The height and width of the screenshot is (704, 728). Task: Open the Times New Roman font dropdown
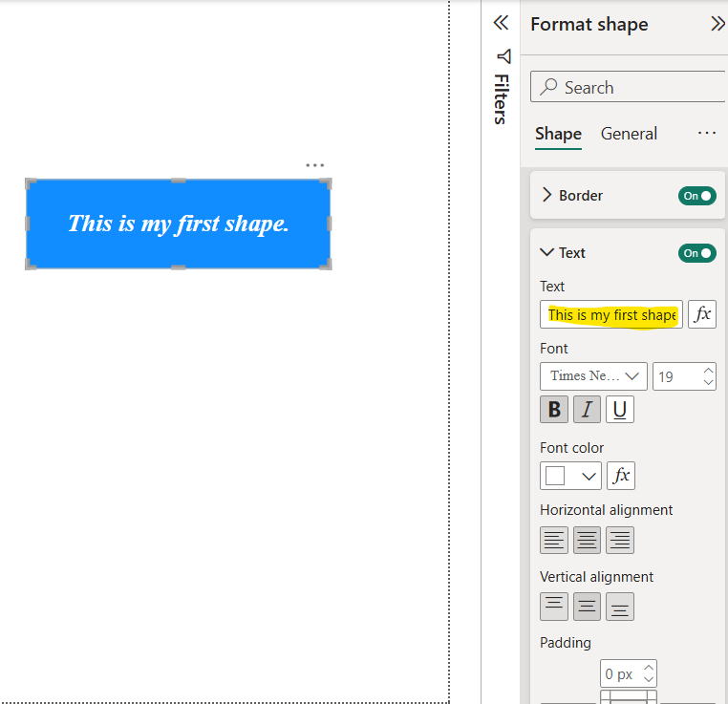[x=593, y=376]
